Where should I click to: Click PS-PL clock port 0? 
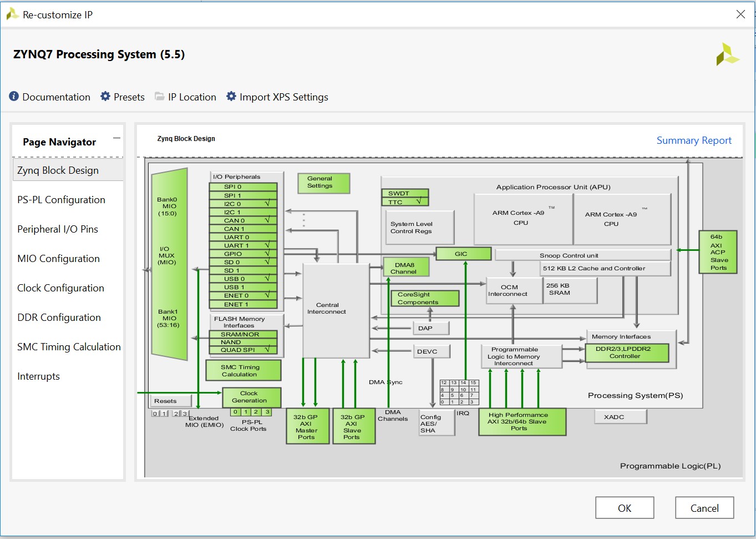(236, 412)
